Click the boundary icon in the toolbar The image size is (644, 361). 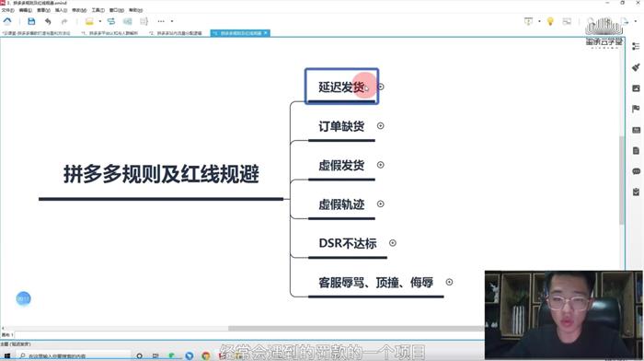coord(127,21)
